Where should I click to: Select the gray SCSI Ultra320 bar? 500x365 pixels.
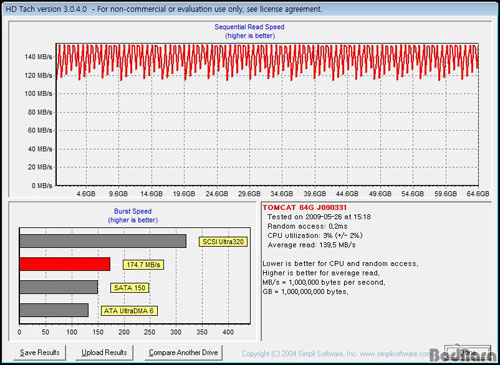click(x=103, y=241)
